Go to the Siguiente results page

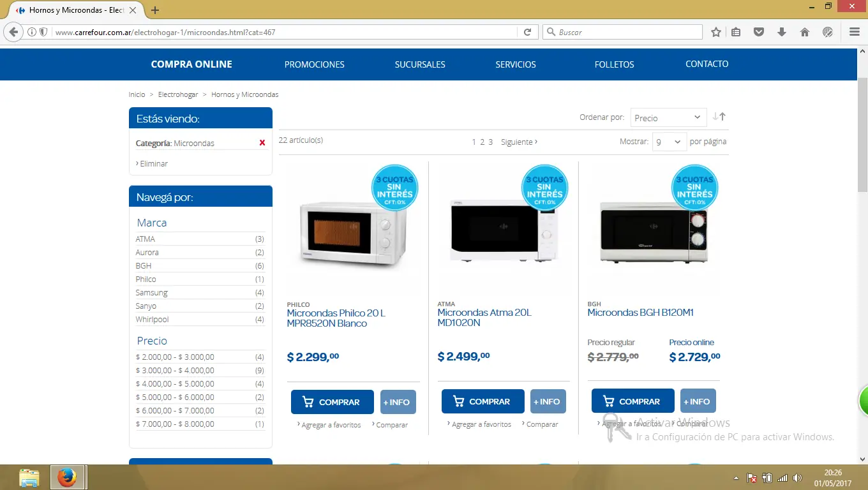519,142
